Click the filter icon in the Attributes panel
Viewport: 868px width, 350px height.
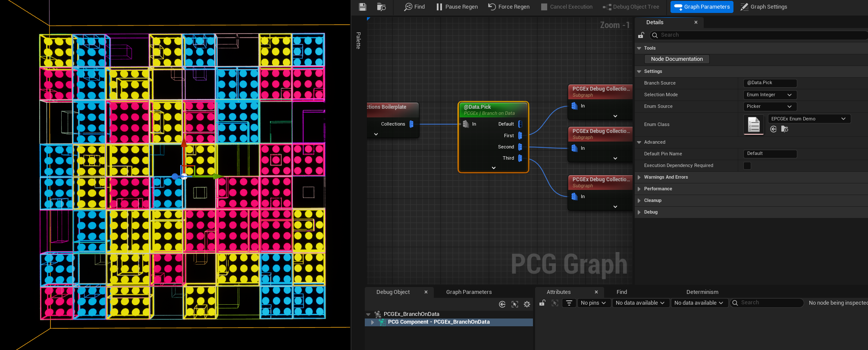tap(569, 303)
